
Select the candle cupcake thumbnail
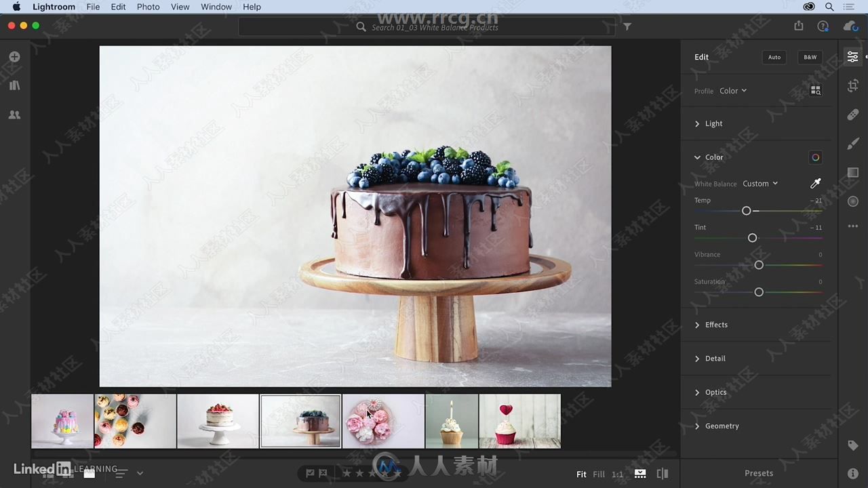(x=452, y=421)
